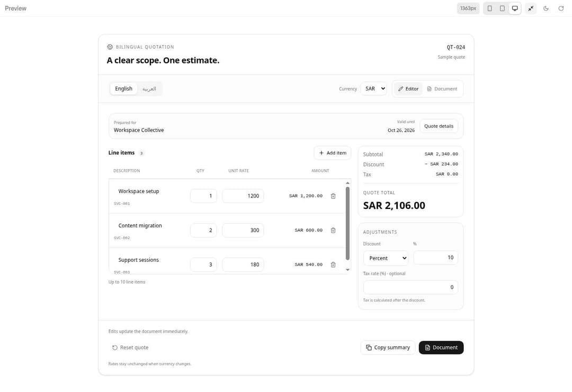
Task: Click the collapse preview arrows icon
Action: point(531,8)
